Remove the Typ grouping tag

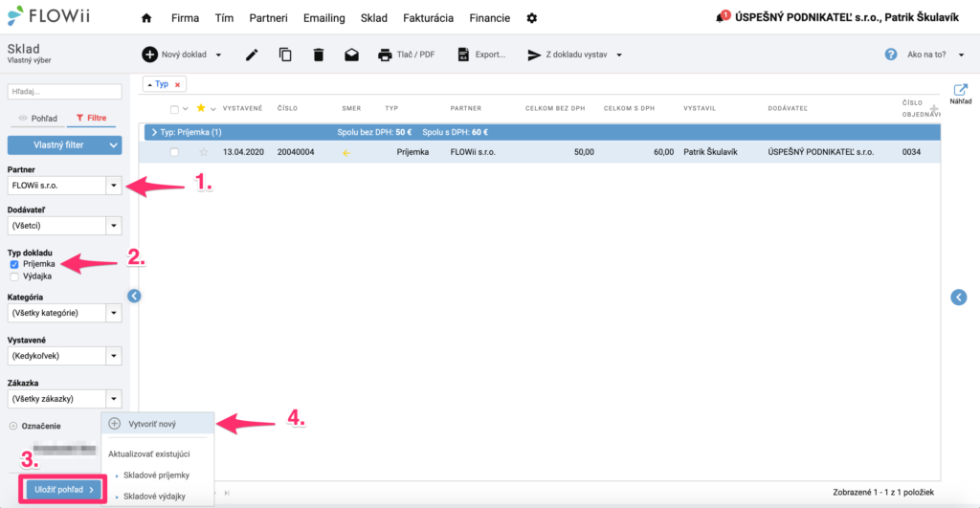click(177, 84)
